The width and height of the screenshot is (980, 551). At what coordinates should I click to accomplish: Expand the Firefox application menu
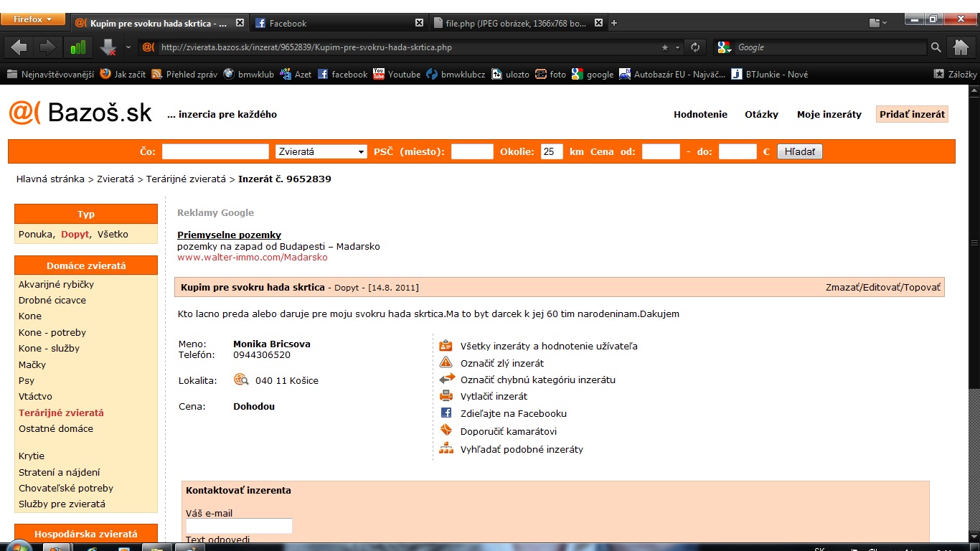coord(33,19)
